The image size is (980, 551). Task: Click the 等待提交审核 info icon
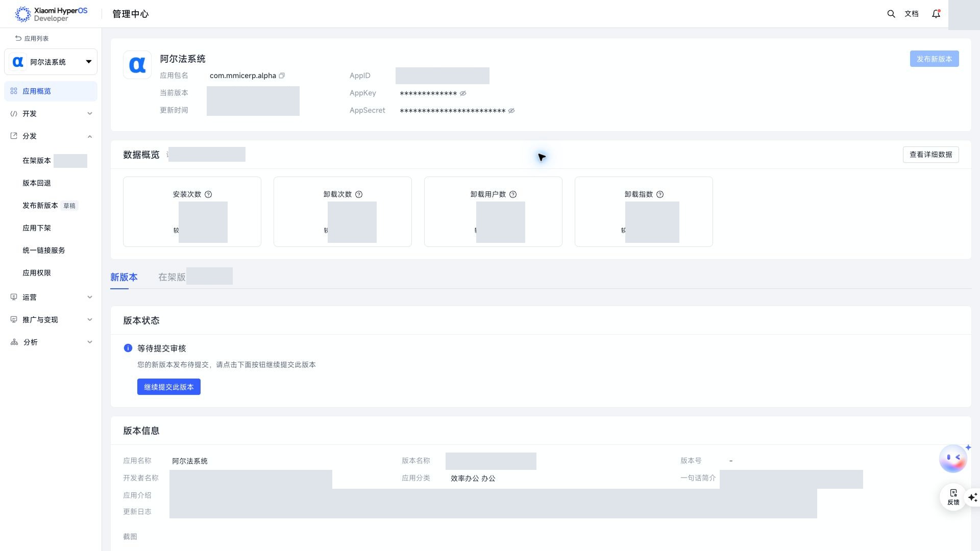point(128,348)
